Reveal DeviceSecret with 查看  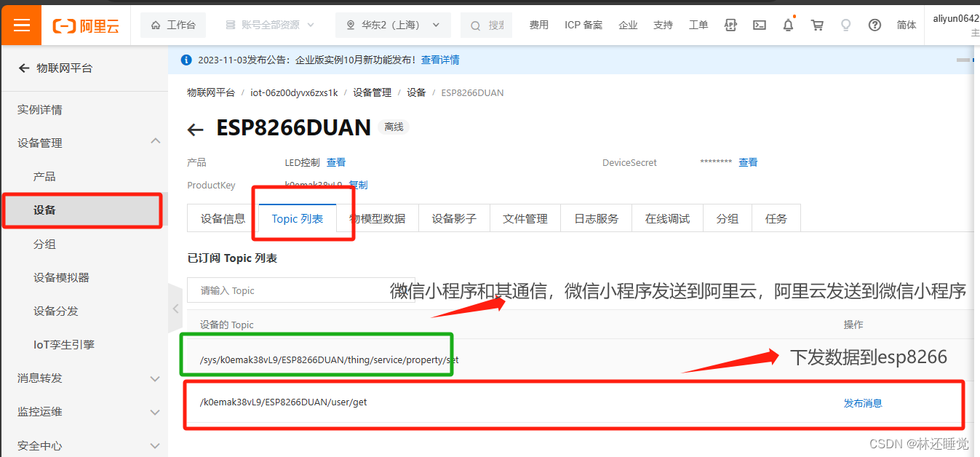tap(748, 162)
